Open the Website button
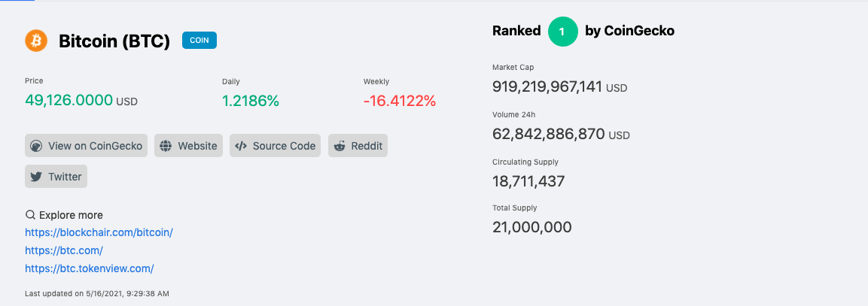Screen dimensions: 868x306 pyautogui.click(x=189, y=146)
